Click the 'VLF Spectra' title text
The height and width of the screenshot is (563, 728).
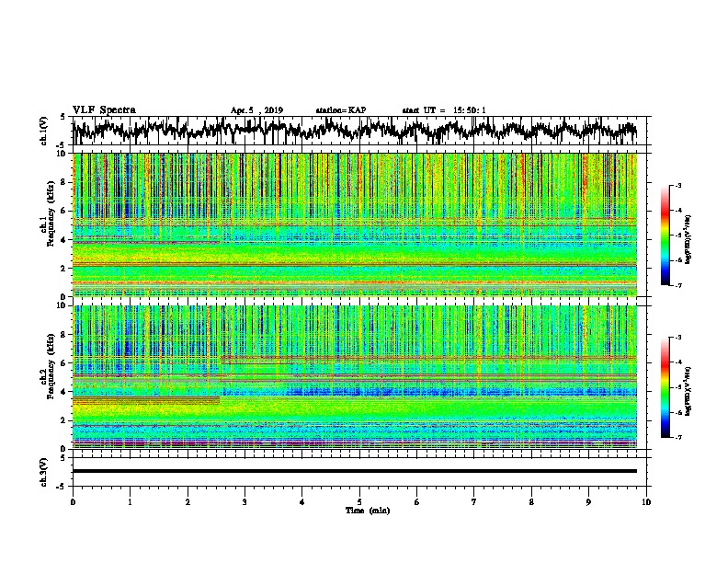[x=104, y=110]
